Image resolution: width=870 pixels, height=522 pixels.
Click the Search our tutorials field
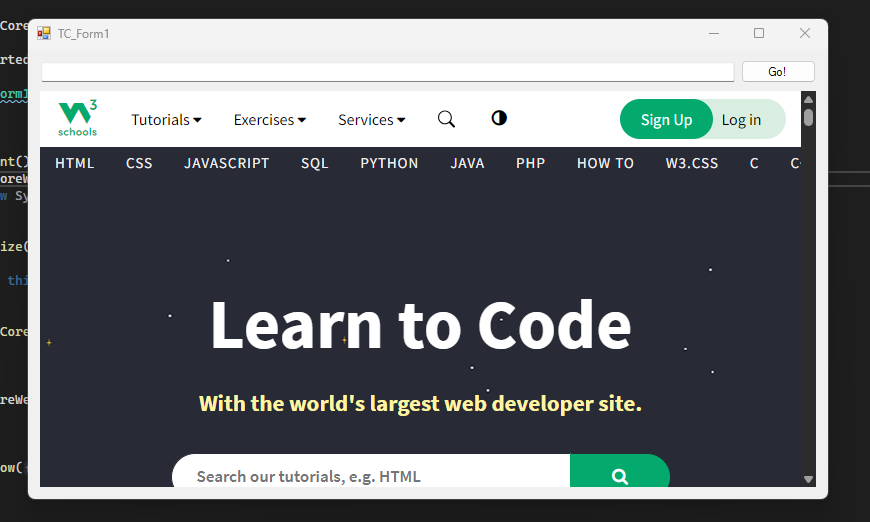pos(370,476)
